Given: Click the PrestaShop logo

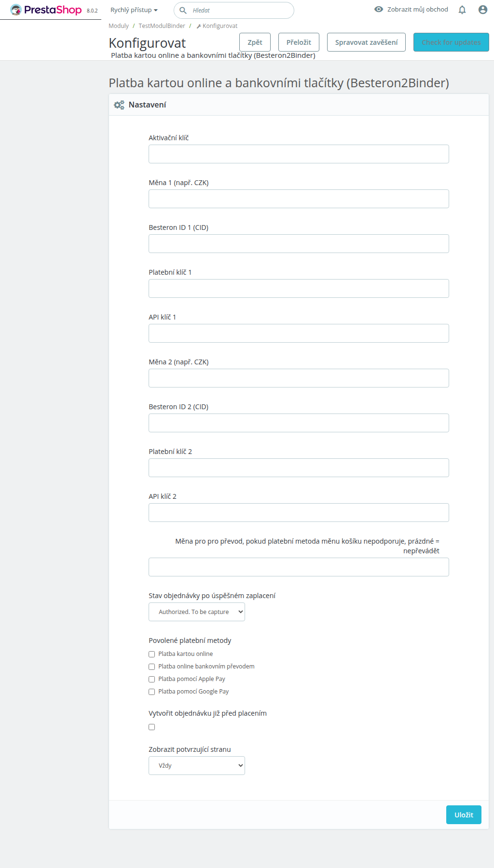Looking at the screenshot, I should click(x=46, y=10).
